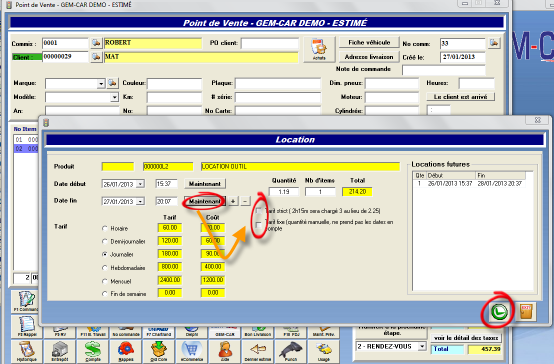Image resolution: width=554 pixels, height=364 pixels.
Task: Open the Date fin date picker dropdown
Action: click(x=141, y=201)
